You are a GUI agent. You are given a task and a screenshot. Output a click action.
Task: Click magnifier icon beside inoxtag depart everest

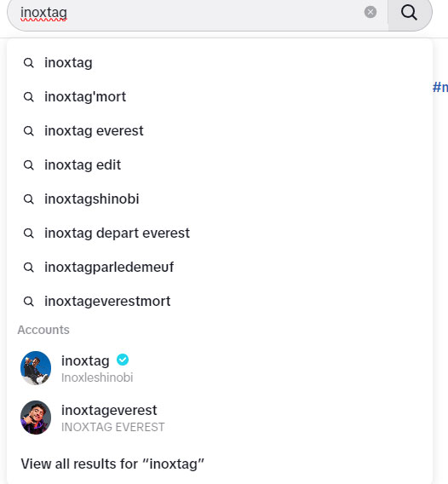29,233
